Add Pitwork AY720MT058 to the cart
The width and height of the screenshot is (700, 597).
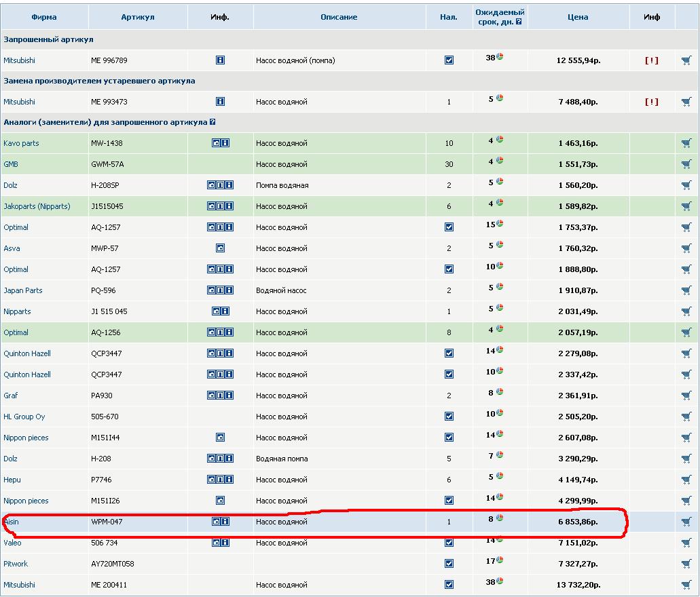(686, 564)
